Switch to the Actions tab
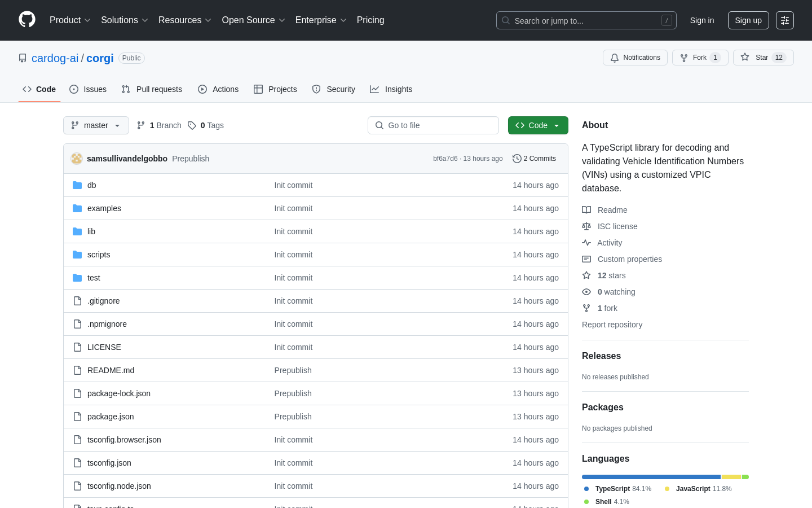Screen dimensions: 812x508 pyautogui.click(x=218, y=89)
